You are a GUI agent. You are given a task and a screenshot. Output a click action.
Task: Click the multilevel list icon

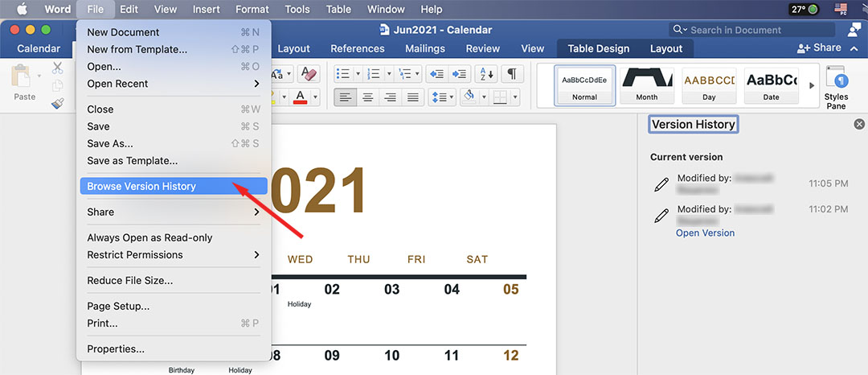[x=405, y=74]
